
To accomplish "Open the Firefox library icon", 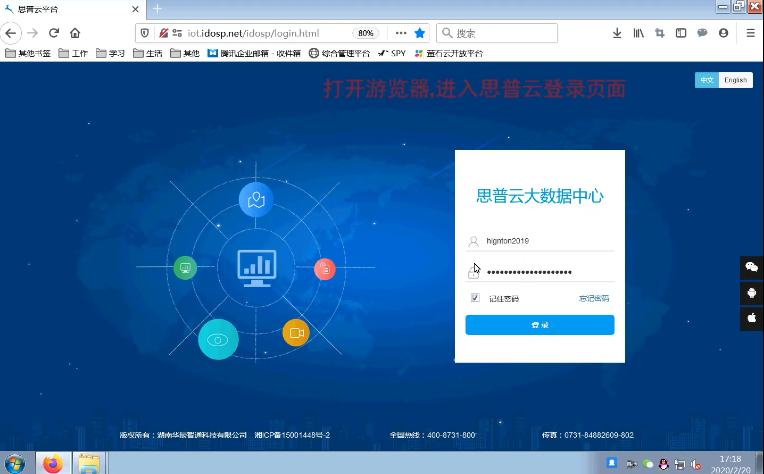I will pyautogui.click(x=638, y=33).
